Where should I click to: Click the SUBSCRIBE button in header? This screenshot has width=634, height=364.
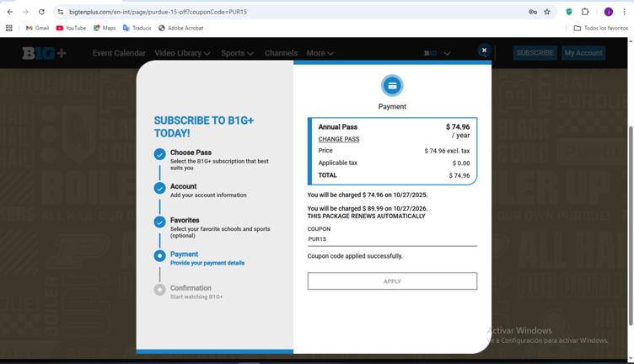tap(535, 53)
